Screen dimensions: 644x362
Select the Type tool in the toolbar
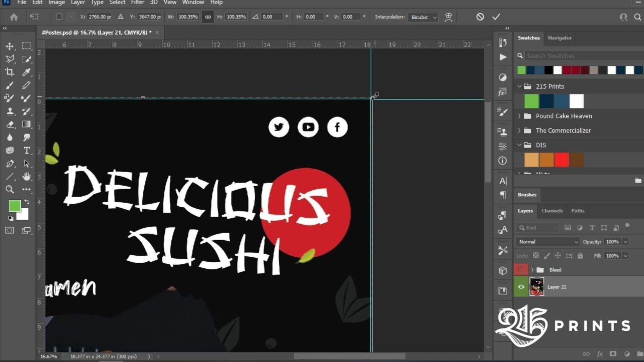[x=27, y=150]
